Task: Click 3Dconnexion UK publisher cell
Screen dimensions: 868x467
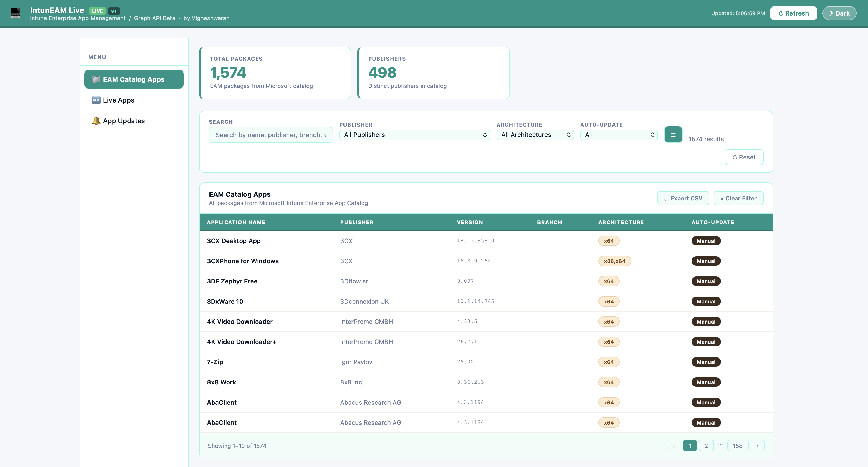Action: (x=364, y=301)
